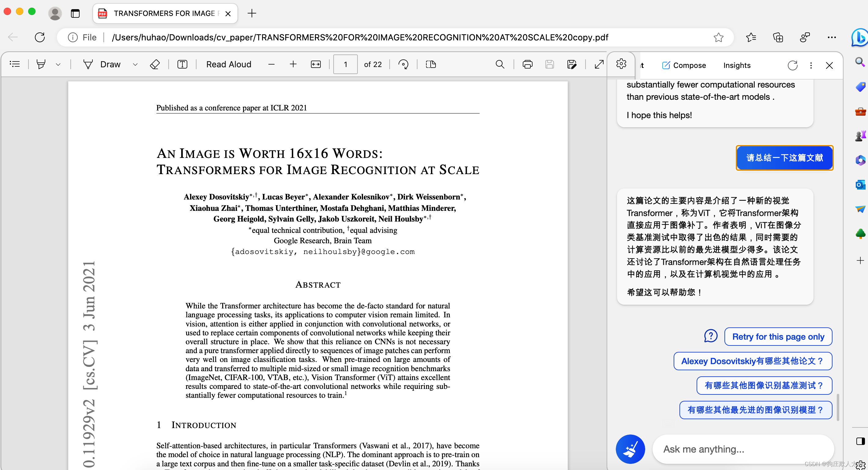Click the add text tool icon
This screenshot has width=868, height=470.
click(x=182, y=64)
